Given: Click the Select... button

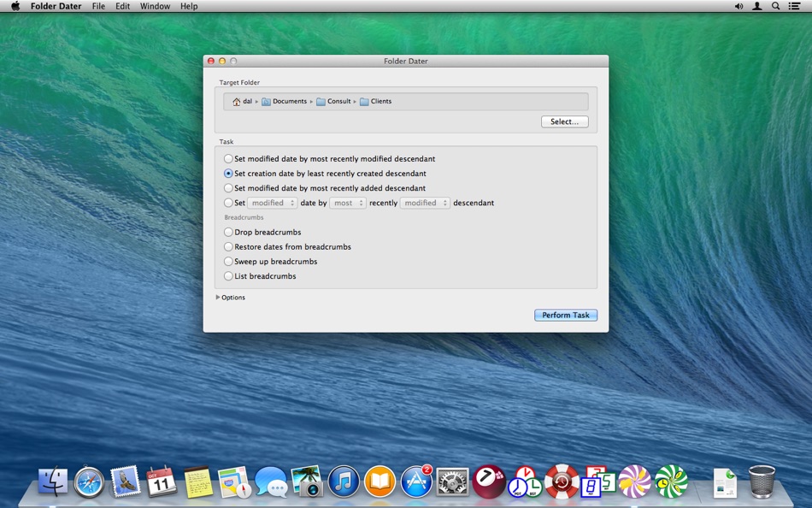Looking at the screenshot, I should (564, 121).
